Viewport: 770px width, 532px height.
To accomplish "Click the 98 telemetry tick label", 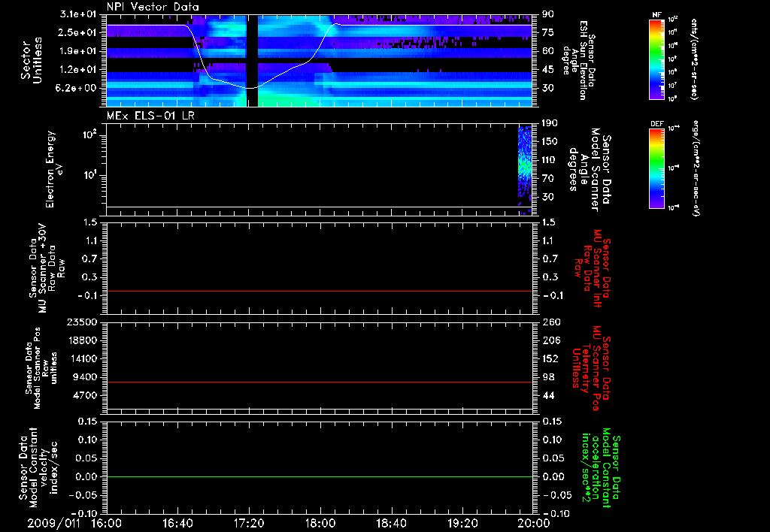I will [x=548, y=377].
